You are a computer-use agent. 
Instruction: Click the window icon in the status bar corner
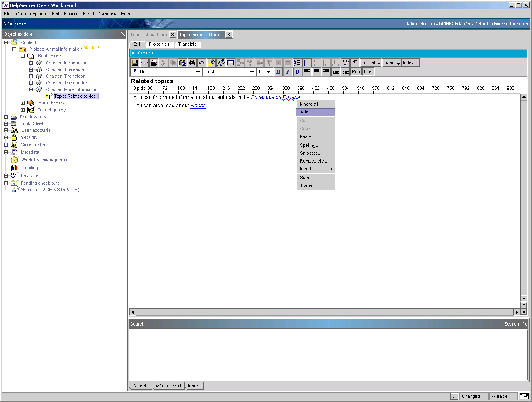tap(524, 396)
